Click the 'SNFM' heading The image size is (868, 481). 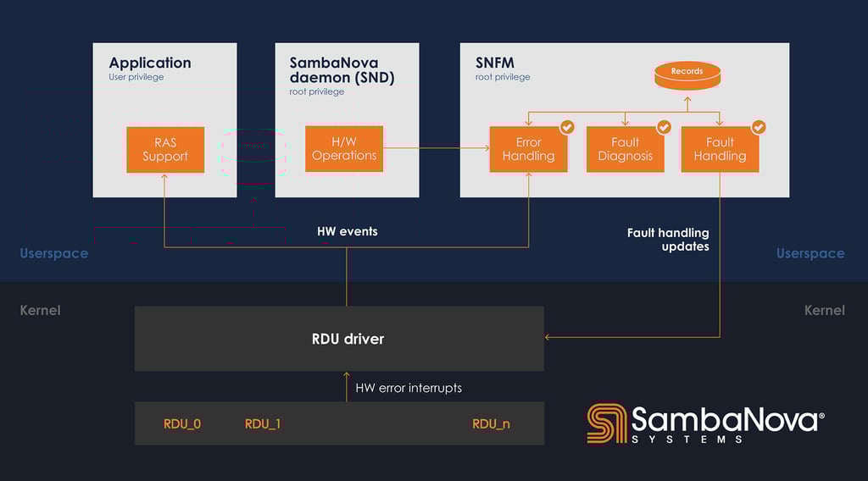[495, 63]
